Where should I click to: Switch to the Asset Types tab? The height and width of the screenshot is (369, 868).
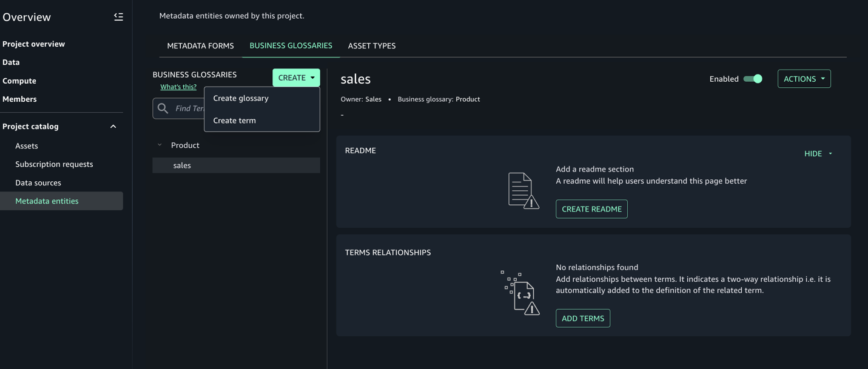[x=371, y=46]
